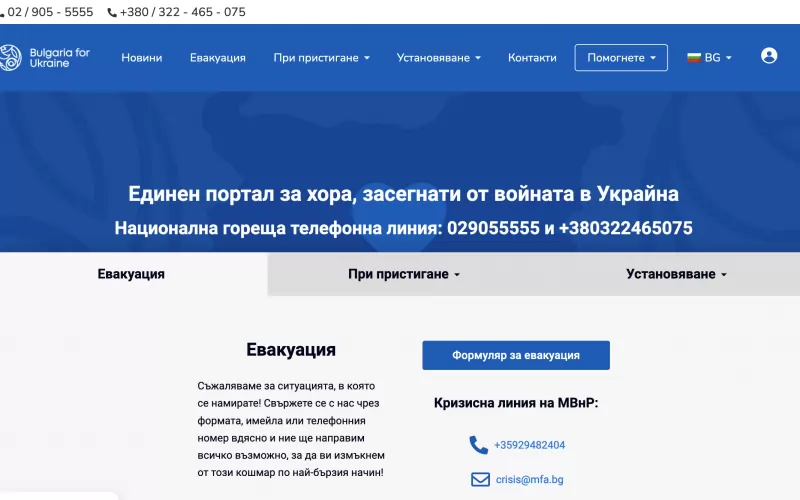
Task: Open the Контакти page
Action: (x=532, y=58)
